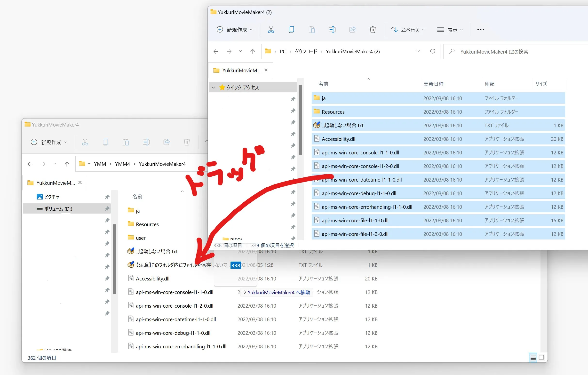Select ja folder in YukkuriMovieMaker4 (2) window
Viewport: 588px width, 375px height.
pyautogui.click(x=438, y=98)
